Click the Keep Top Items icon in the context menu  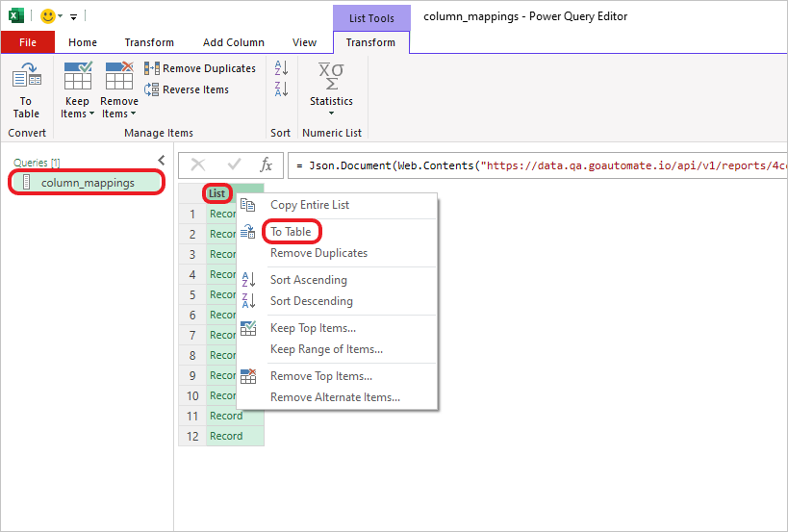pos(248,327)
